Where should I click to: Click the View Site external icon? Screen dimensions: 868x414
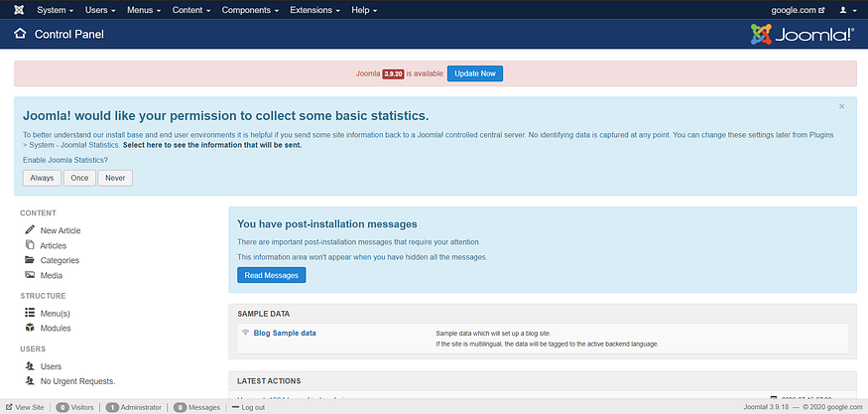pyautogui.click(x=9, y=407)
